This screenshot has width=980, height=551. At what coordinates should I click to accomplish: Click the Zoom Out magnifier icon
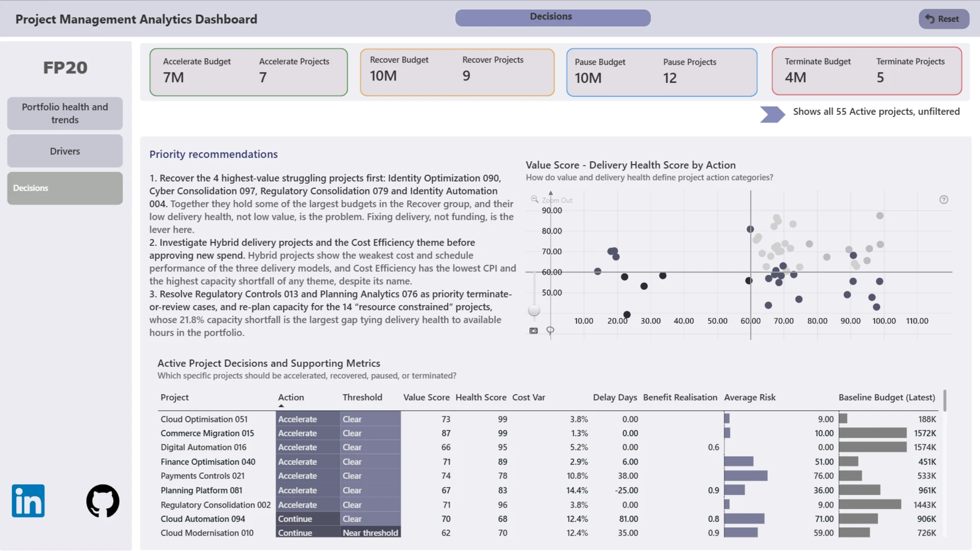point(534,199)
